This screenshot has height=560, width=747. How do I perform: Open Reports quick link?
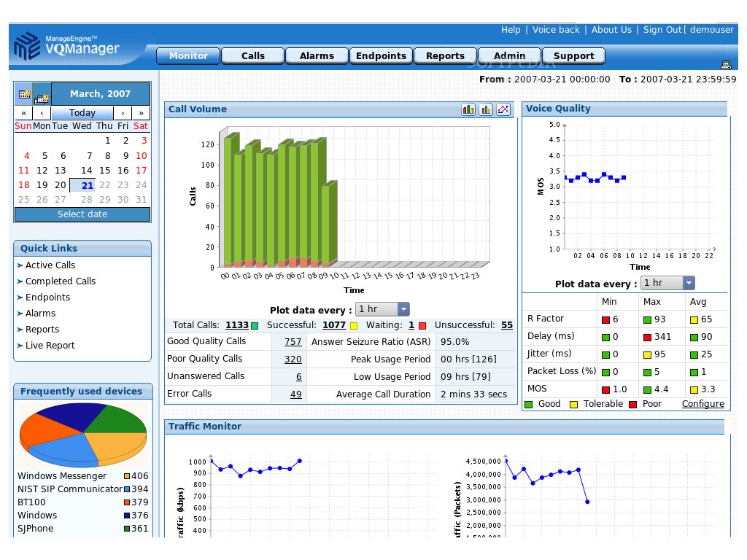[x=42, y=330]
